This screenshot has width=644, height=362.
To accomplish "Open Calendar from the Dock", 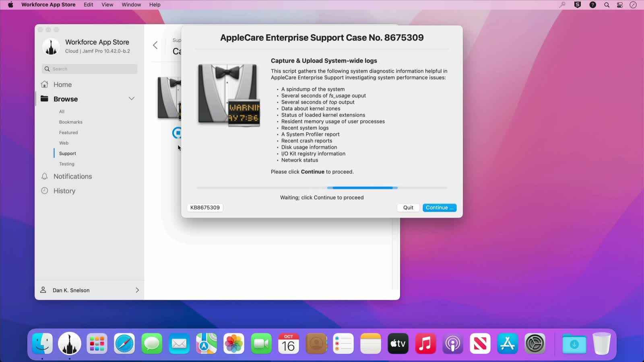I will click(289, 343).
